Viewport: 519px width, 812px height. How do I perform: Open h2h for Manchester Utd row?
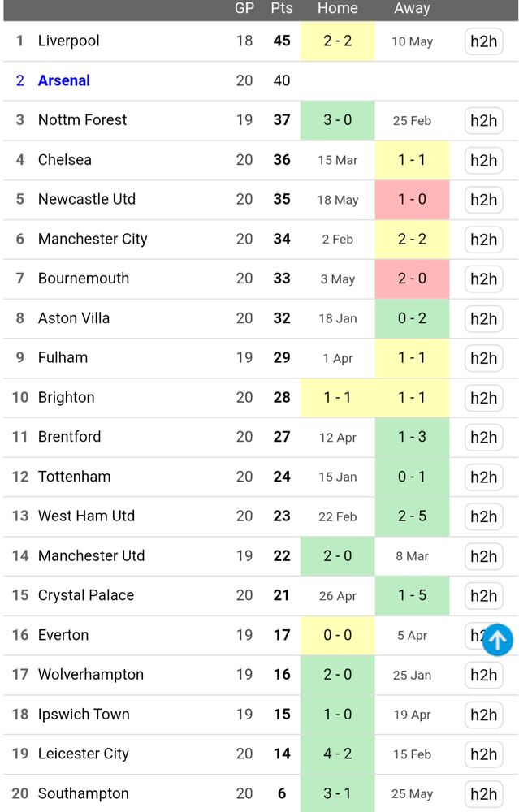tap(483, 556)
